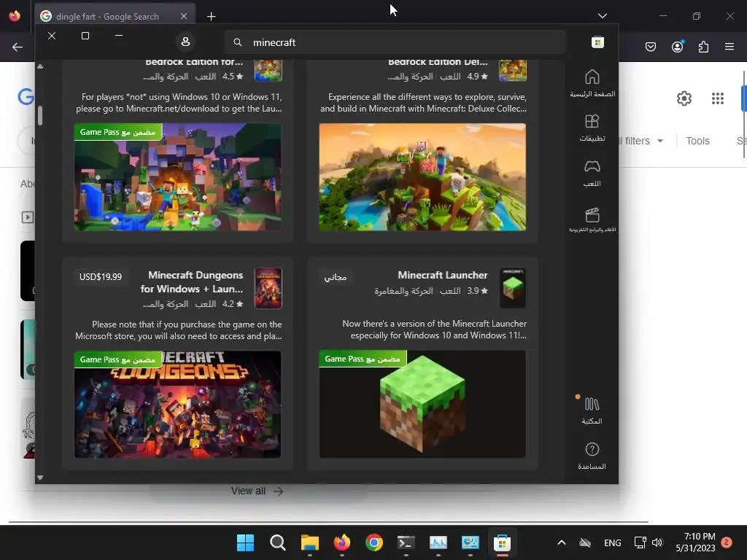Image resolution: width=747 pixels, height=560 pixels.
Task: Click scroll up arrow in Store window
Action: 40,66
